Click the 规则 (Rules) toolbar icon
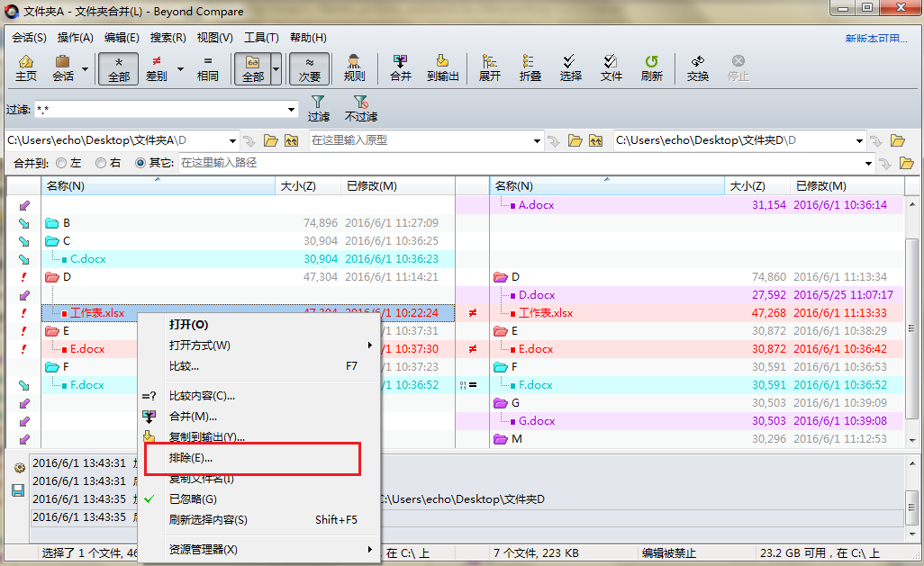The width and height of the screenshot is (924, 566). [x=354, y=67]
